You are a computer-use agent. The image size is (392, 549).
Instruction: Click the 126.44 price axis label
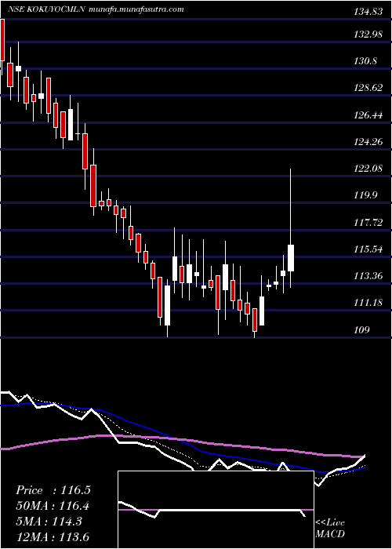click(x=368, y=115)
